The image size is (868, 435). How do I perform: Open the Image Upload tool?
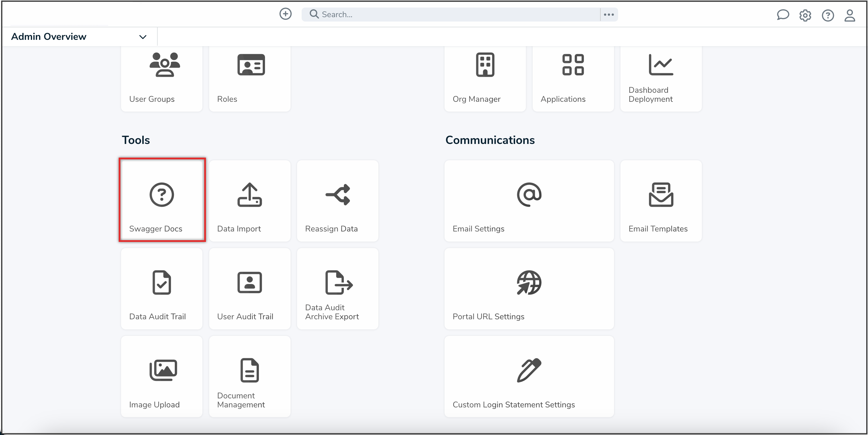click(x=162, y=376)
